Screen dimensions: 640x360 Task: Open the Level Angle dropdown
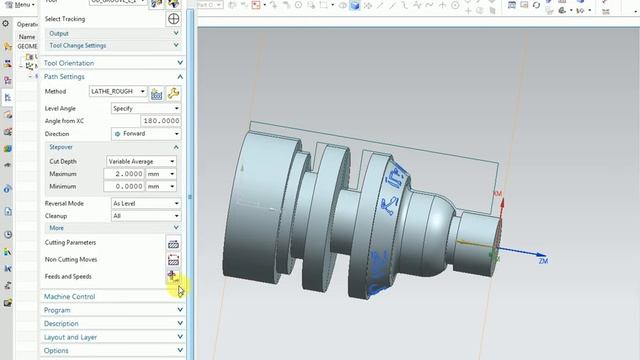146,109
